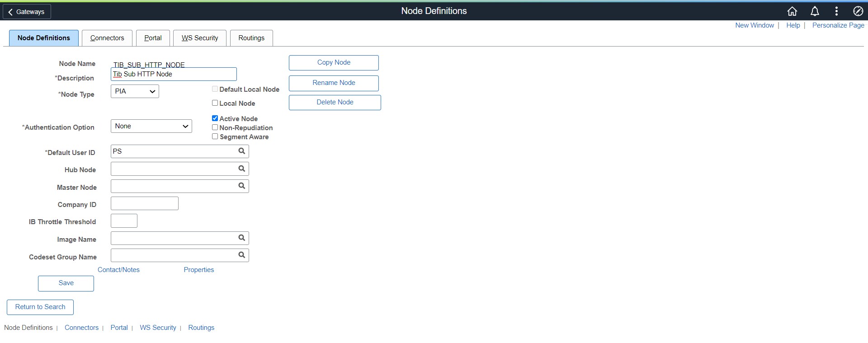Viewport: 868px width, 343px height.
Task: Save the node definition
Action: [66, 283]
